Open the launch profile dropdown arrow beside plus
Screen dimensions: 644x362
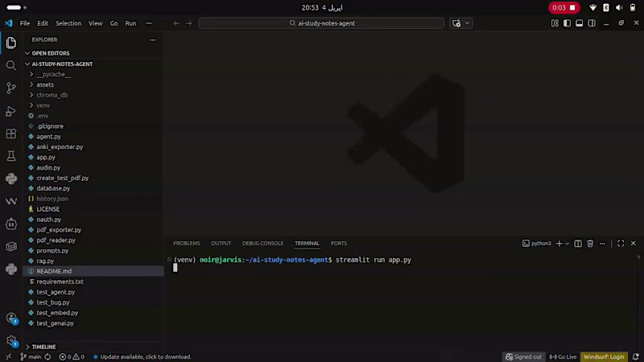coord(568,244)
